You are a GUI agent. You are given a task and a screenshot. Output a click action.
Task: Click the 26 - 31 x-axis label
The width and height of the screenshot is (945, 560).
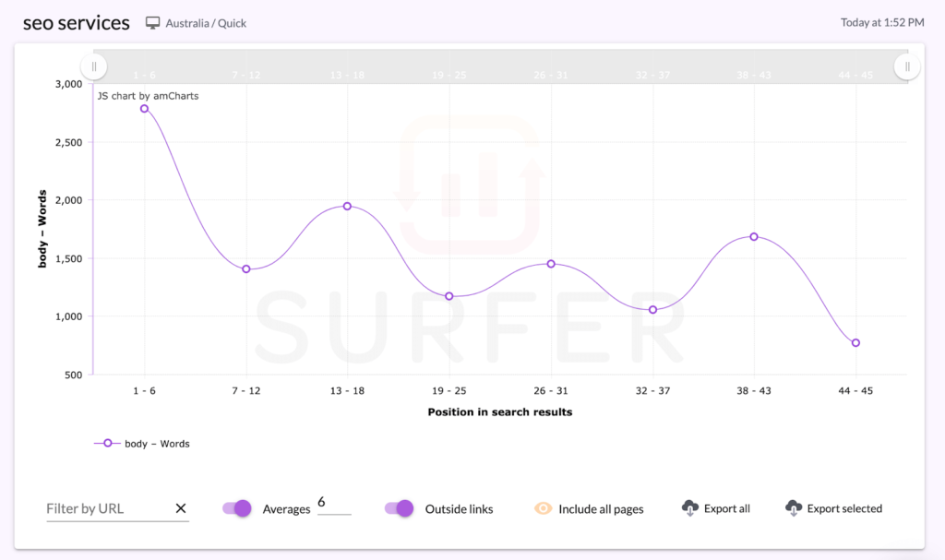tap(551, 390)
